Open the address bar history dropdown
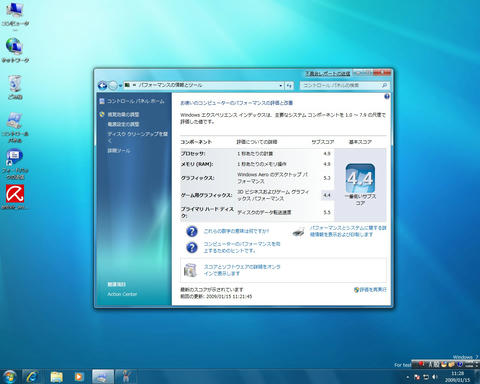The image size is (480, 384). pyautogui.click(x=281, y=86)
